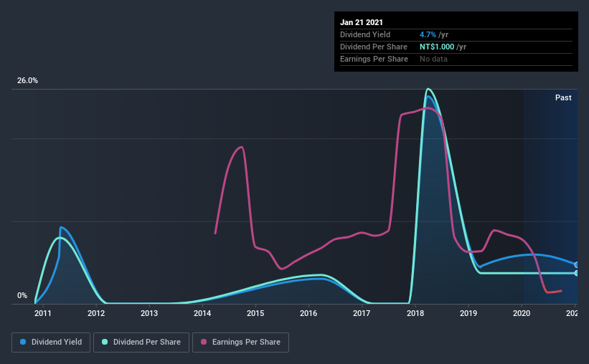Viewport: 589px width, 364px height.
Task: Click the No data earnings value
Action: tap(433, 59)
